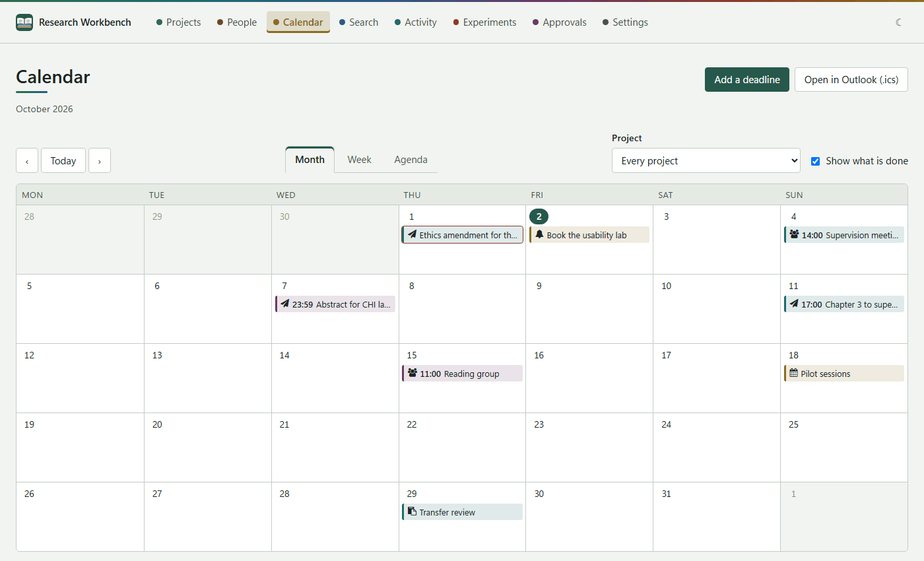Switch to the Week view tab

coord(359,160)
